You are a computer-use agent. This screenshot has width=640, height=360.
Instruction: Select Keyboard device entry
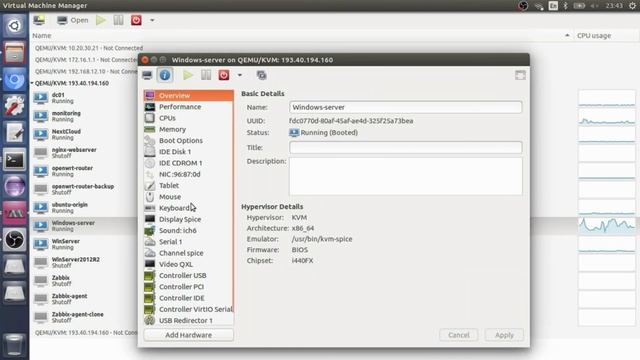189,208
